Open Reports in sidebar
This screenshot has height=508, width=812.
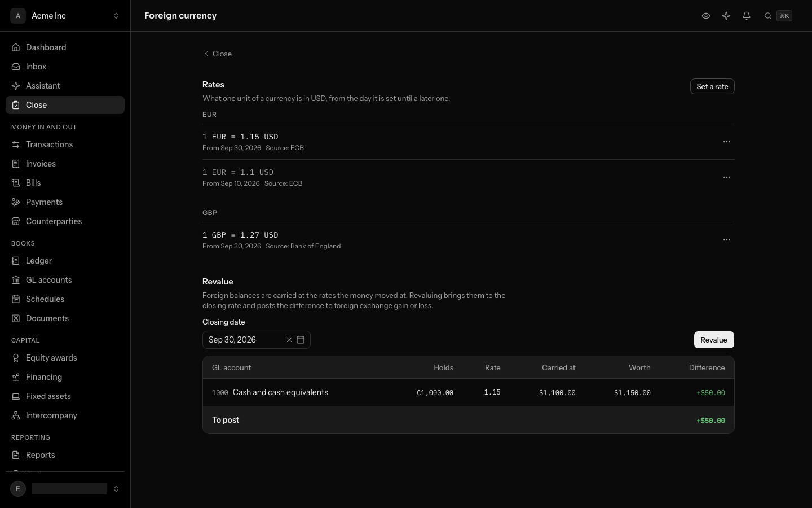point(65,455)
